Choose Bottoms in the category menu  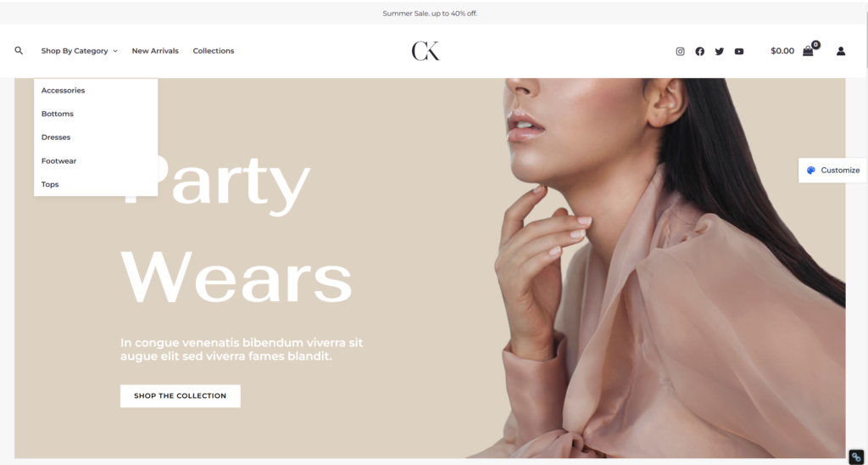[x=57, y=114]
